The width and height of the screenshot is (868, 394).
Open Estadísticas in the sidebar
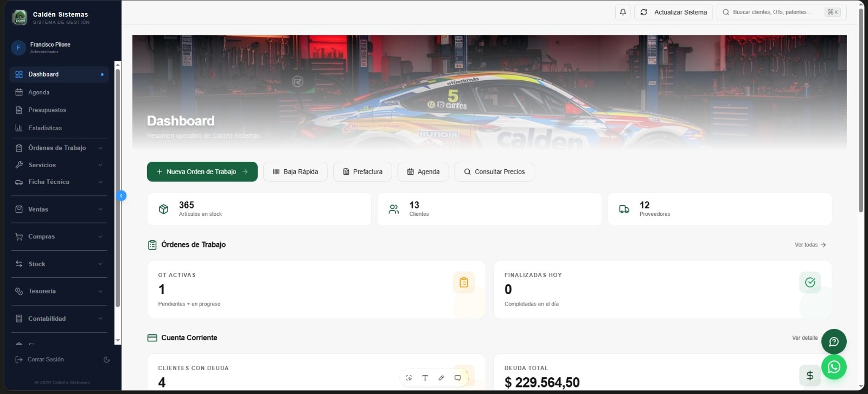(x=59, y=128)
